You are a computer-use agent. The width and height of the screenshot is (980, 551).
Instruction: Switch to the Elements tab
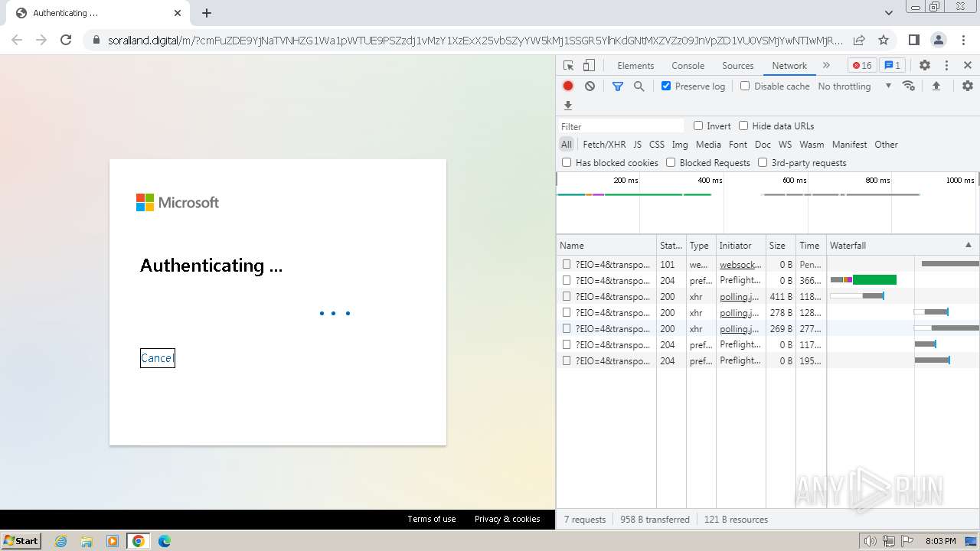pos(635,66)
